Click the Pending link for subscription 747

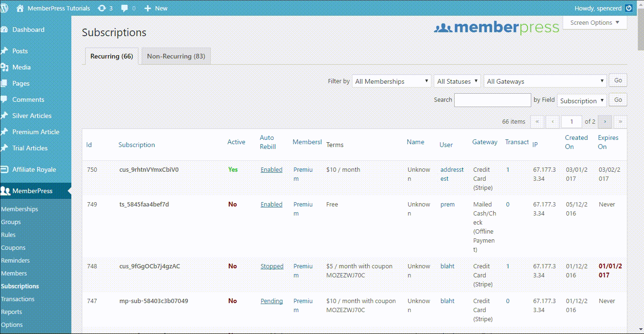[x=272, y=301]
